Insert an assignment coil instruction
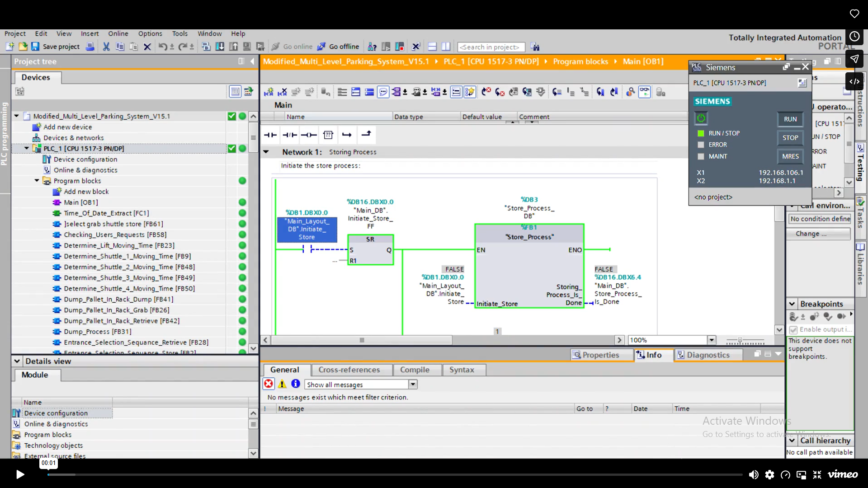Viewport: 868px width, 488px height. pyautogui.click(x=309, y=135)
